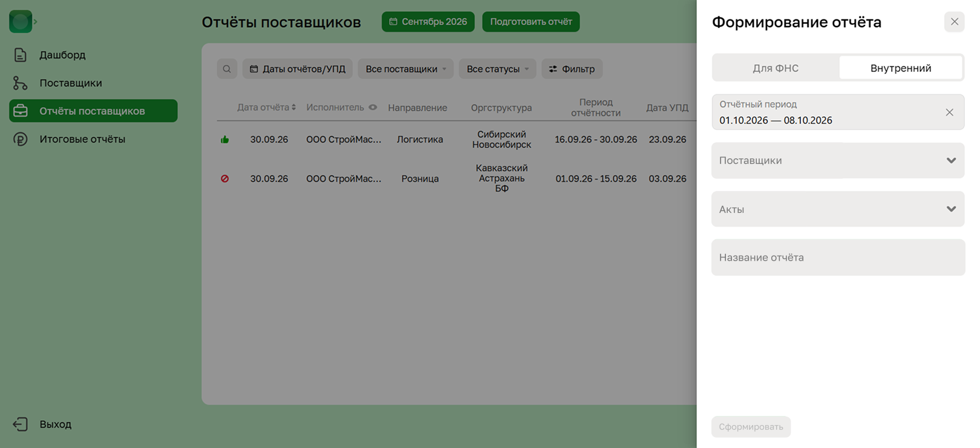Screen dimensions: 980x448
Task: Click the Дата УПД column header
Action: (x=667, y=108)
